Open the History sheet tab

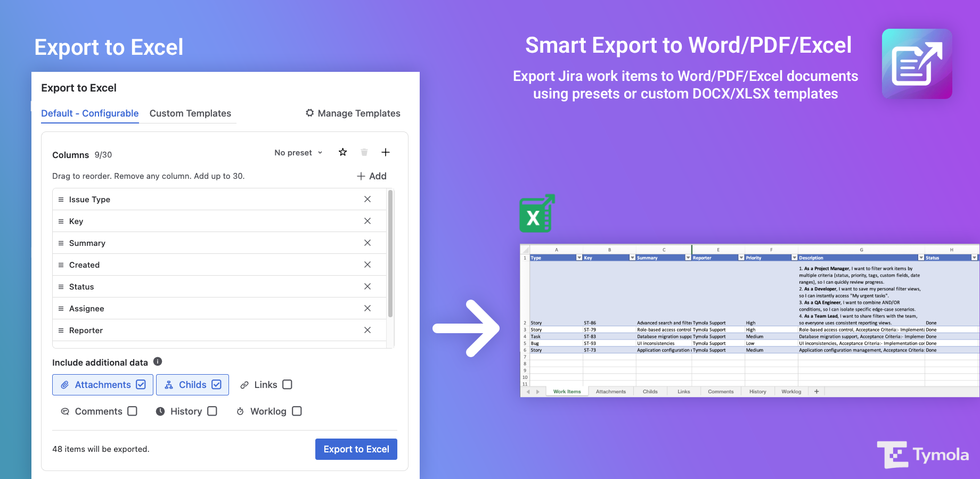tap(758, 392)
